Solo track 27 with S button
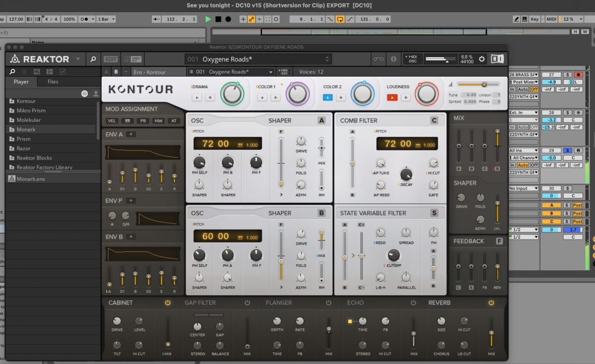 click(x=567, y=74)
